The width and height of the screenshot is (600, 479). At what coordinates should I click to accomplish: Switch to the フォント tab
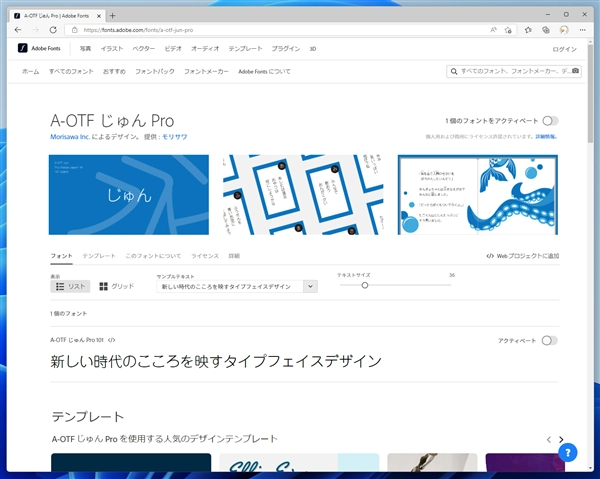[61, 256]
